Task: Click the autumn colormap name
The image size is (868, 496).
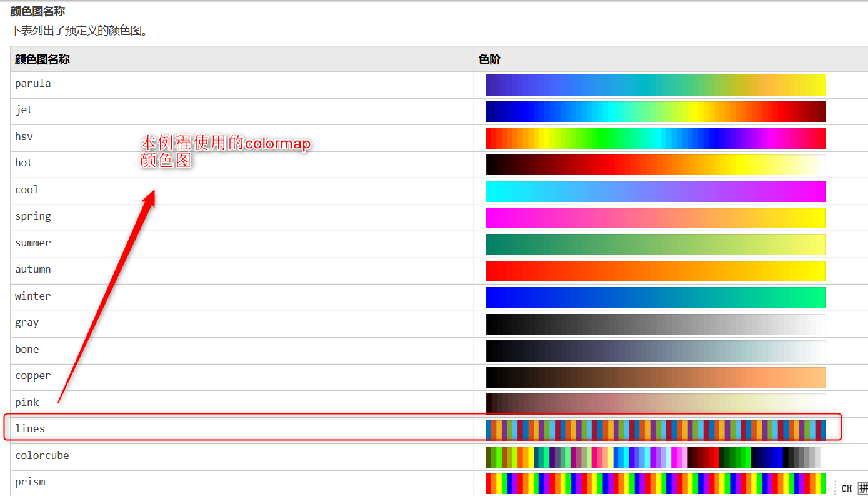Action: pyautogui.click(x=33, y=270)
